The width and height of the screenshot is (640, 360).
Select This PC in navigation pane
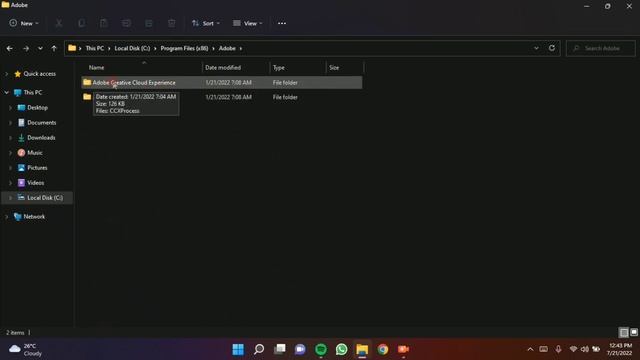(x=33, y=93)
